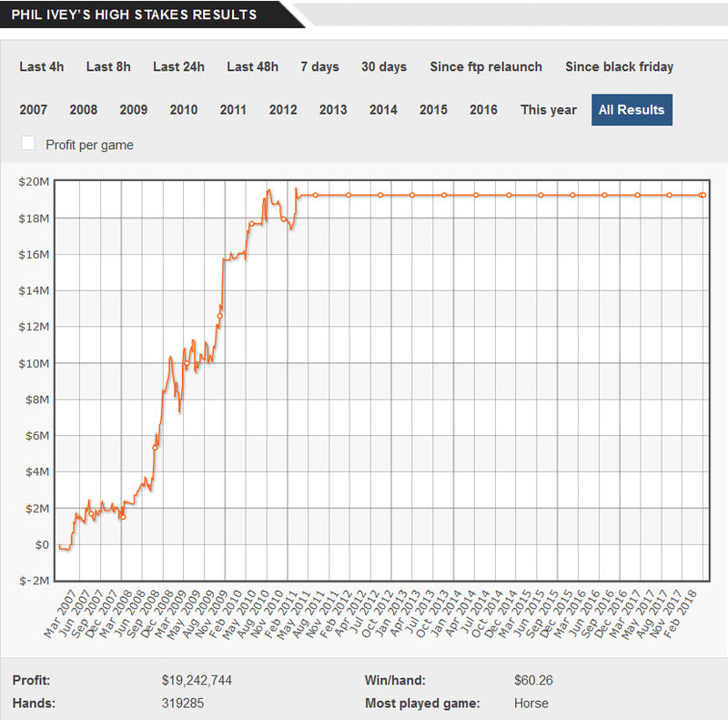Click the Win/hand value $60.26
The image size is (728, 720).
click(533, 681)
